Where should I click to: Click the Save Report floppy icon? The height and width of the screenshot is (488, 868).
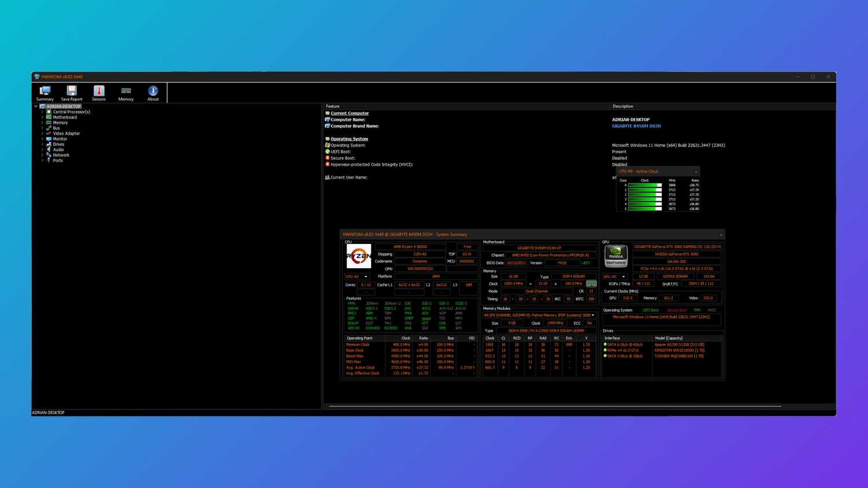(x=72, y=93)
